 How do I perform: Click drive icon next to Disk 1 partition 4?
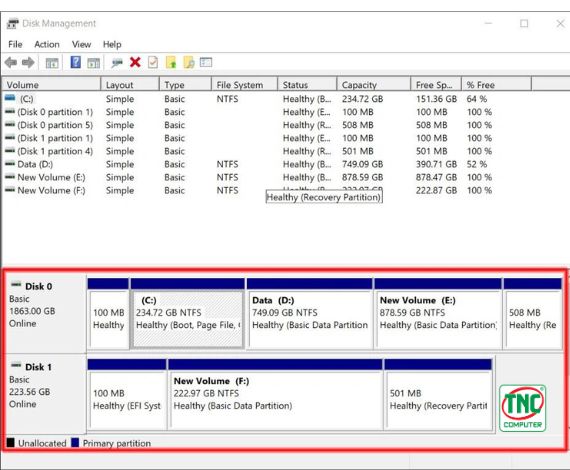[10, 150]
